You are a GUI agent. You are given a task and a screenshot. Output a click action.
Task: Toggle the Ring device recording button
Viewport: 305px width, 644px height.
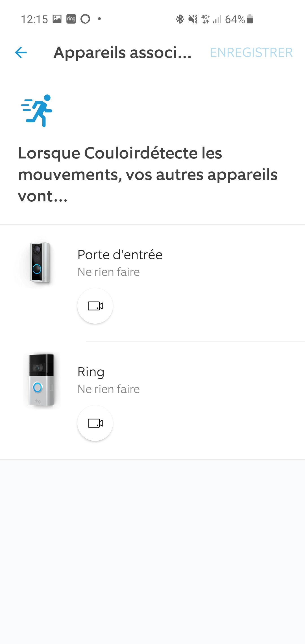(95, 423)
